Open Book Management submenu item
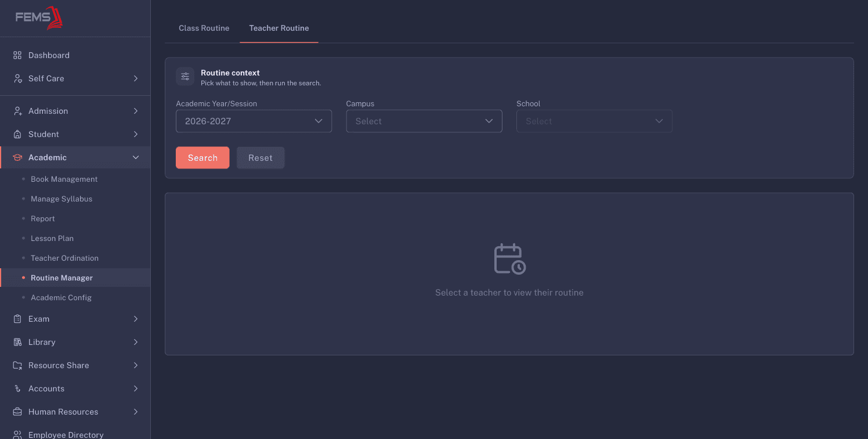Image resolution: width=868 pixels, height=439 pixels. coord(64,179)
